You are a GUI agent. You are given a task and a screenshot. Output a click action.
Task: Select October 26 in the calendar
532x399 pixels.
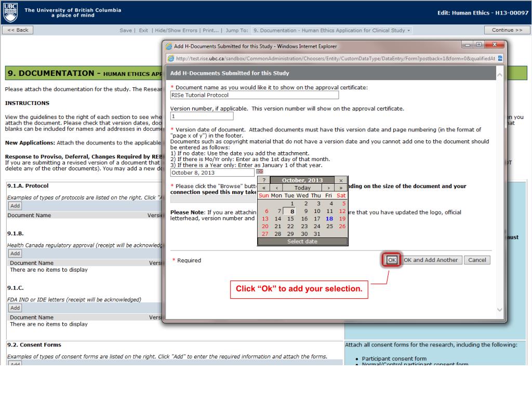pos(342,227)
